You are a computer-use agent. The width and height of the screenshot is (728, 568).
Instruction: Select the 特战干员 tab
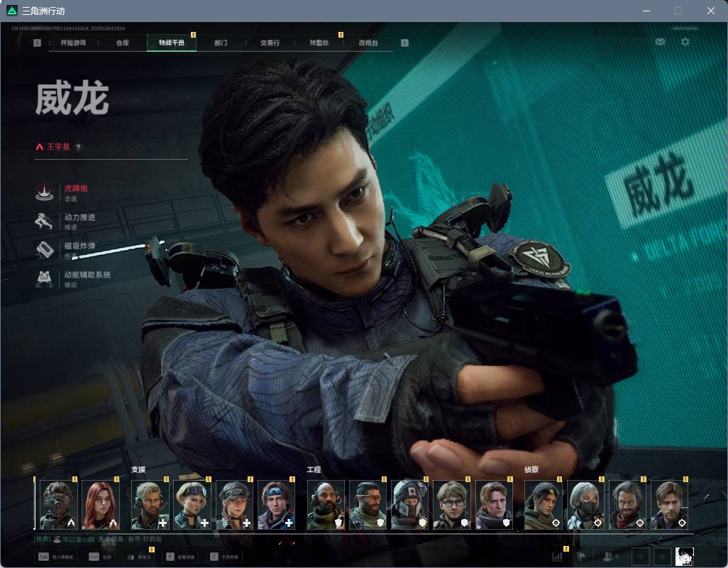[x=172, y=43]
